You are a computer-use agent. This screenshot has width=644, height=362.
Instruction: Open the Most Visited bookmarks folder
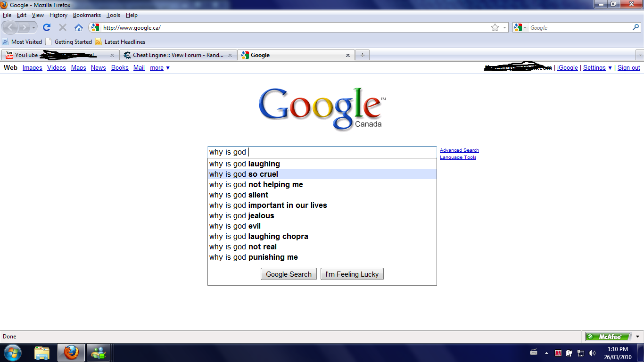22,41
